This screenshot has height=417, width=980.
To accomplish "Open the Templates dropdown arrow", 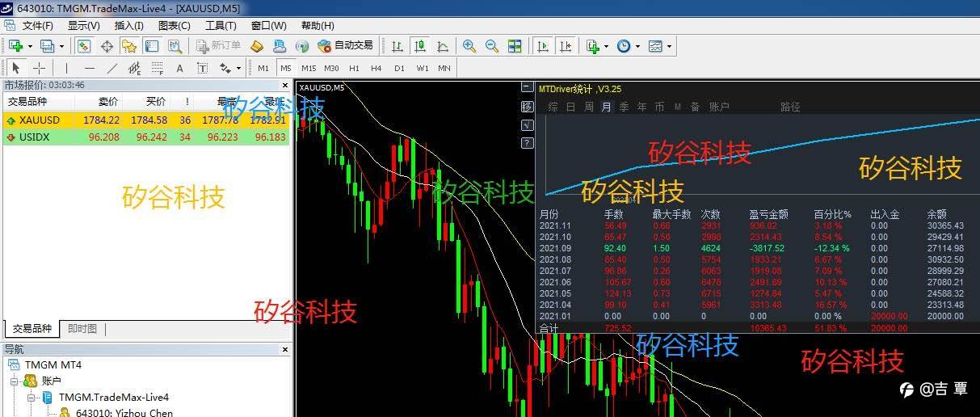I will pyautogui.click(x=669, y=46).
